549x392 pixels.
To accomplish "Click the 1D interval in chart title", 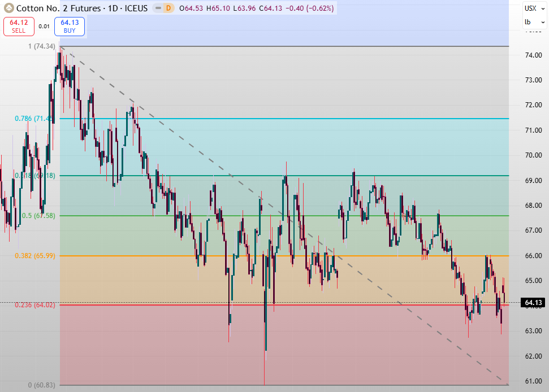I will [110, 8].
